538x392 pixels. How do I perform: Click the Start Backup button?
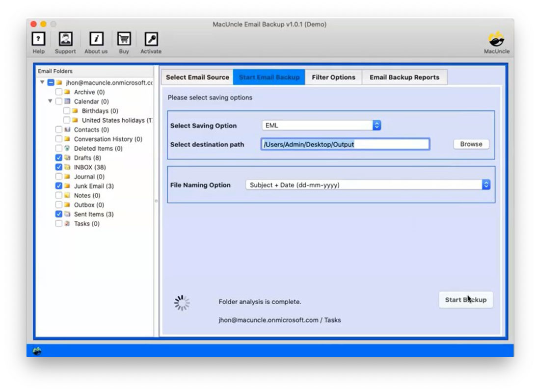[466, 300]
